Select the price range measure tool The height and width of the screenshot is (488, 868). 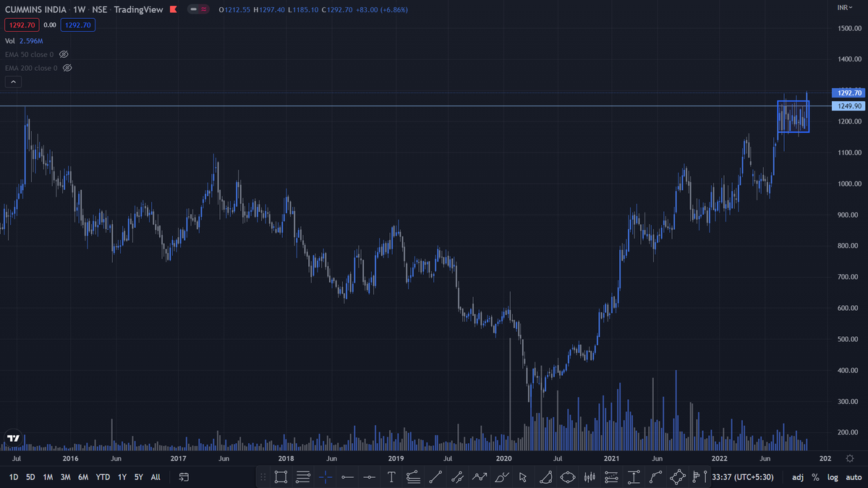click(634, 477)
